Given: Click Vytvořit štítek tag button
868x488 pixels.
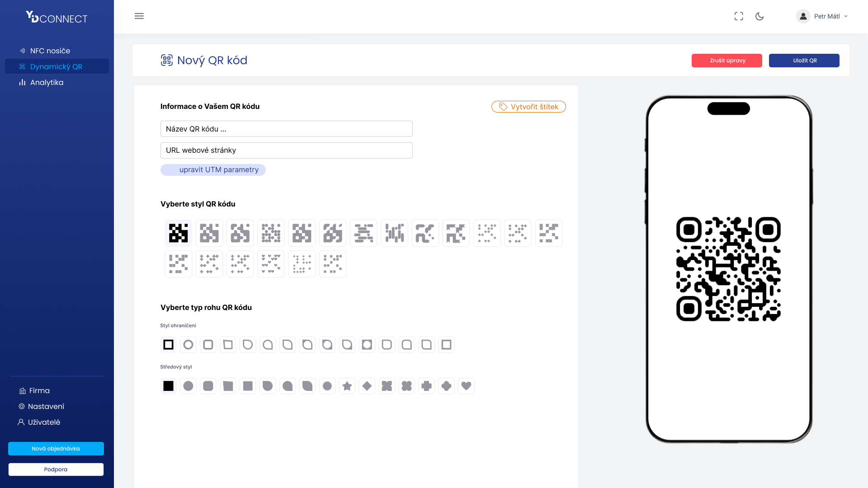Looking at the screenshot, I should [528, 107].
